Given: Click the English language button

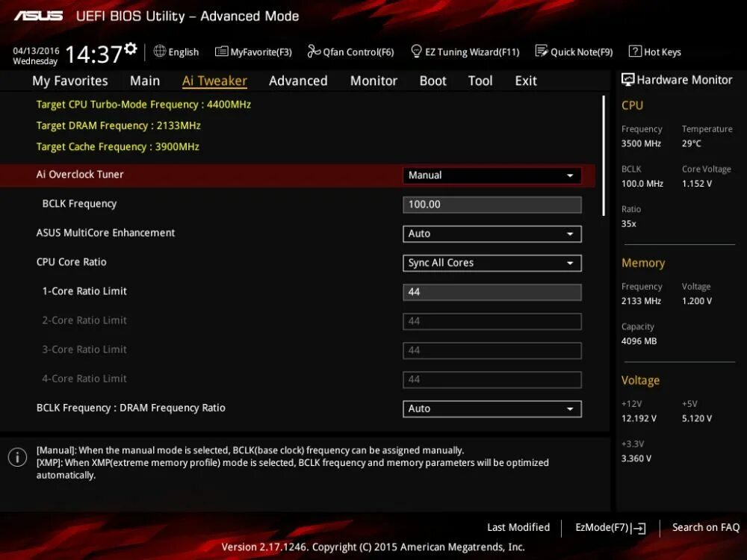Looking at the screenshot, I should (x=184, y=52).
